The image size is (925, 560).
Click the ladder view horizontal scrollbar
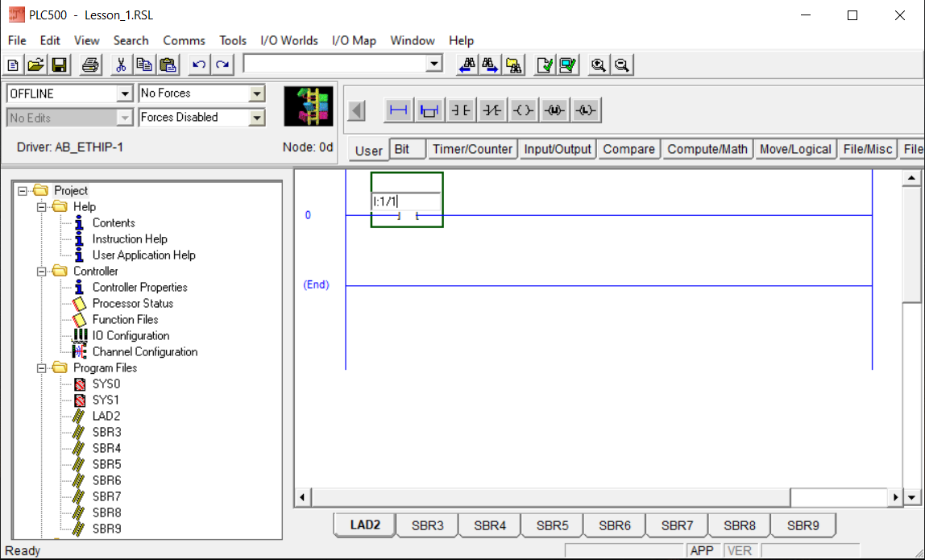(599, 497)
